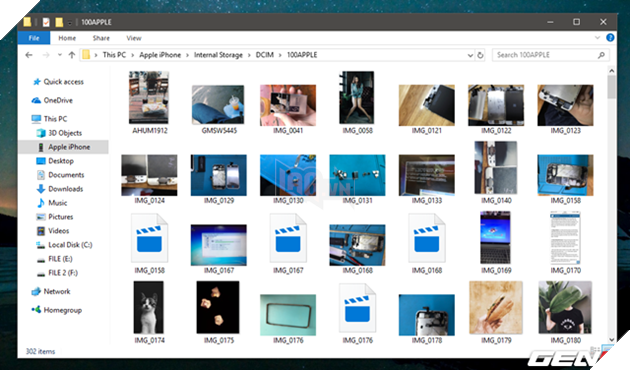Open the Share ribbon tab
The image size is (630, 370).
(x=101, y=38)
